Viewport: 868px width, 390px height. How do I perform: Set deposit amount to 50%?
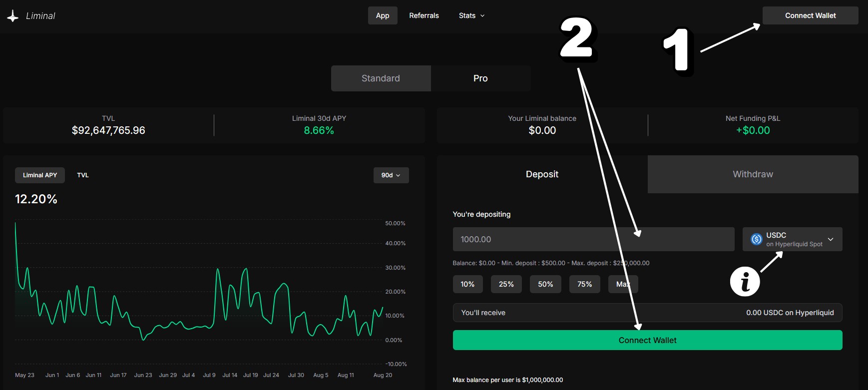tap(545, 284)
